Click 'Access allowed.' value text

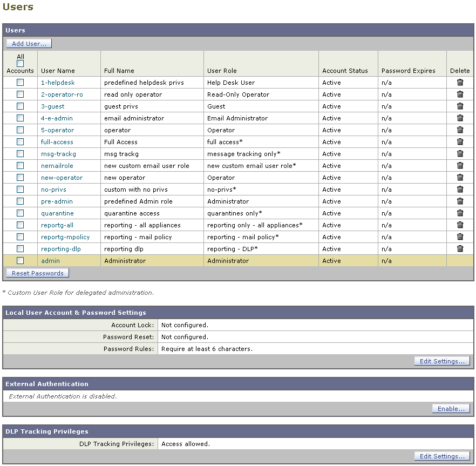(186, 444)
